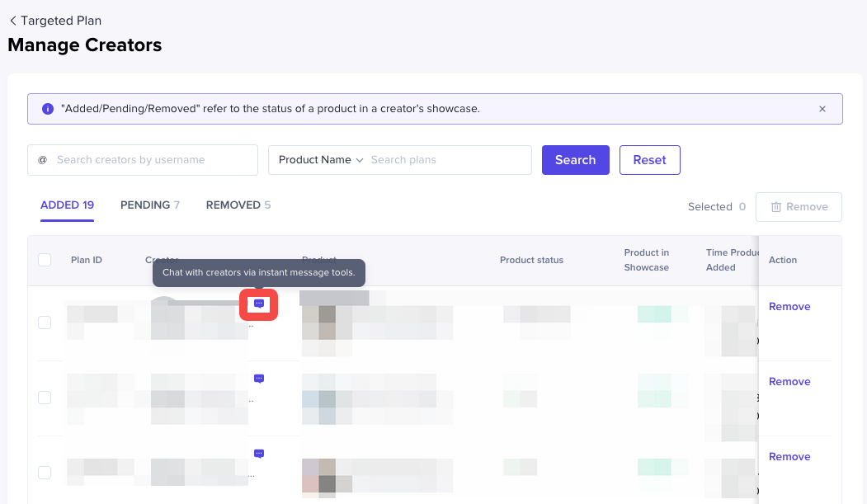The image size is (867, 504).
Task: Click the third row's chat icon
Action: point(259,454)
